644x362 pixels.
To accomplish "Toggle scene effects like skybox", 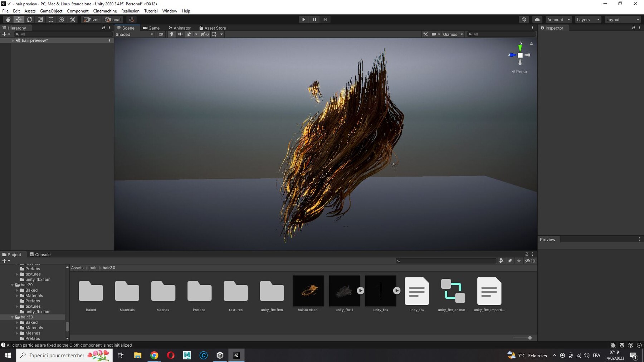I will click(189, 34).
